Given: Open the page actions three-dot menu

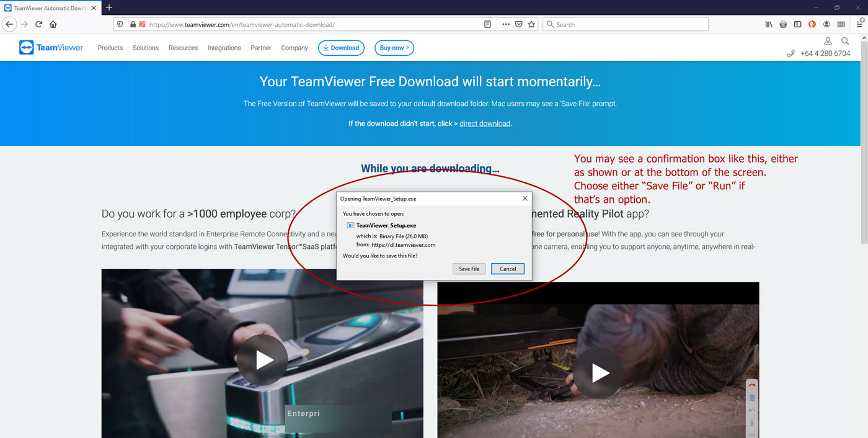Looking at the screenshot, I should 506,24.
